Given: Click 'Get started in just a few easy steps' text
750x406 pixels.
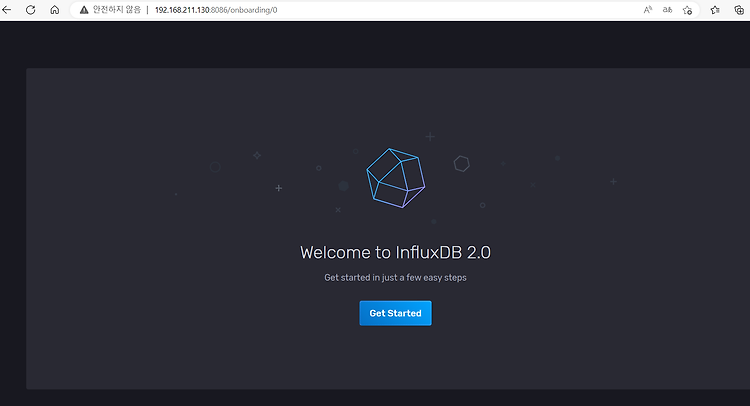Looking at the screenshot, I should [395, 277].
